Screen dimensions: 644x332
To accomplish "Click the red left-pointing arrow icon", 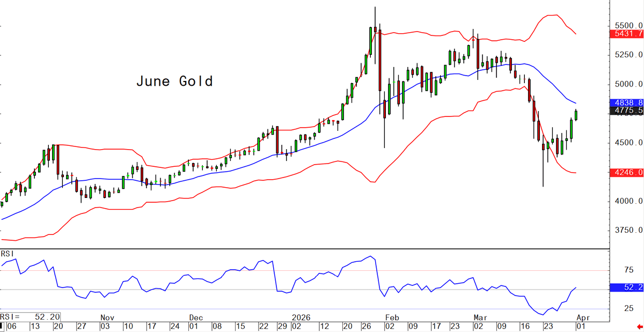I will coord(640,326).
